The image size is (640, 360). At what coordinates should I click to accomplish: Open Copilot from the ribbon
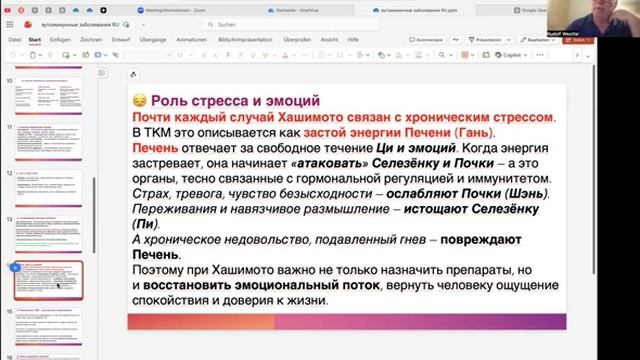pos(508,55)
